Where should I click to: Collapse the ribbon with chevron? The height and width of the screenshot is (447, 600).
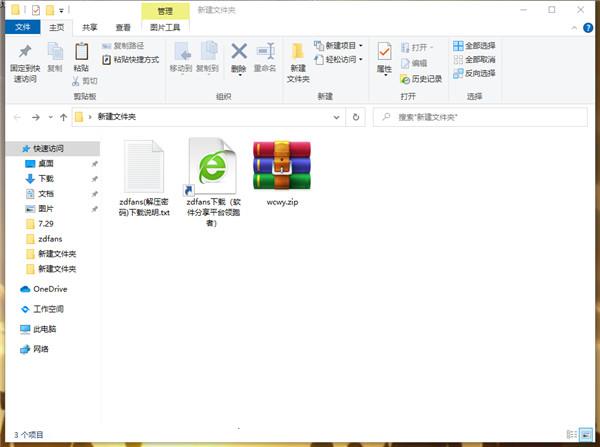574,28
